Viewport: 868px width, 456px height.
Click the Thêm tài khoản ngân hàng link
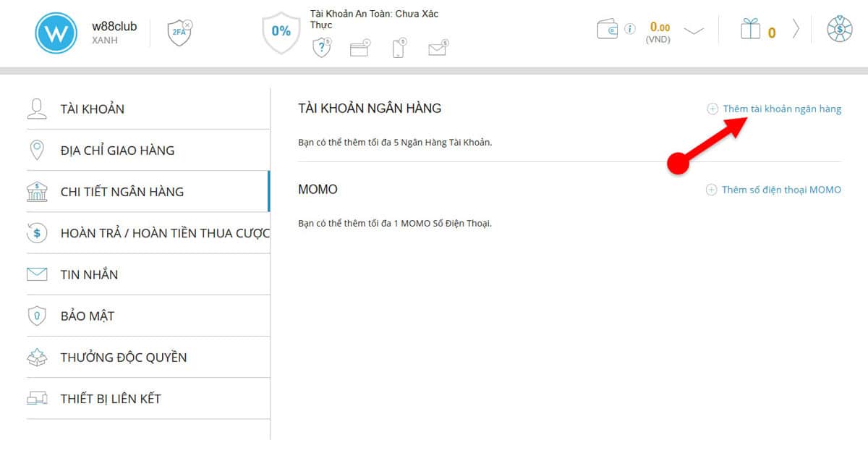click(x=781, y=109)
